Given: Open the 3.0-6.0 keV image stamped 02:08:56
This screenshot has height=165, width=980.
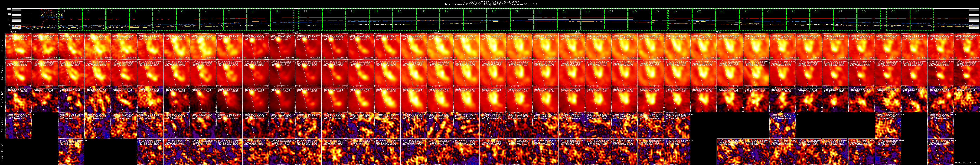Looking at the screenshot, I should point(18,47).
